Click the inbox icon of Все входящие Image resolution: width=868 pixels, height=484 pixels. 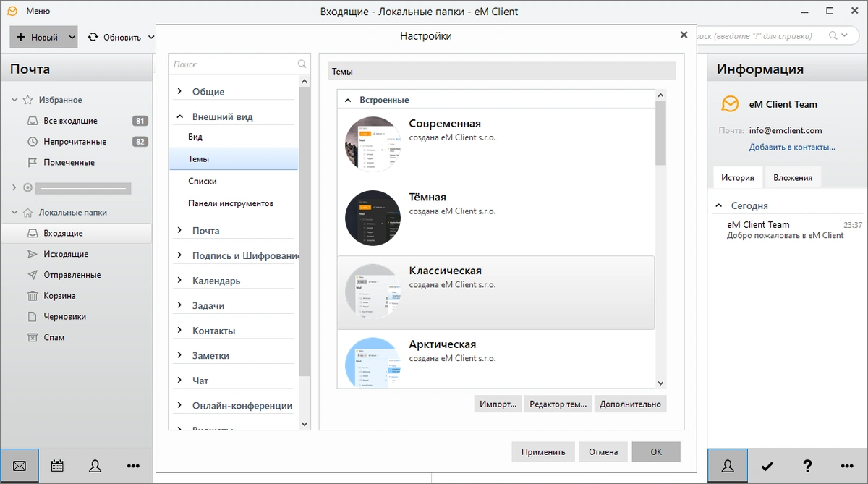tap(32, 121)
